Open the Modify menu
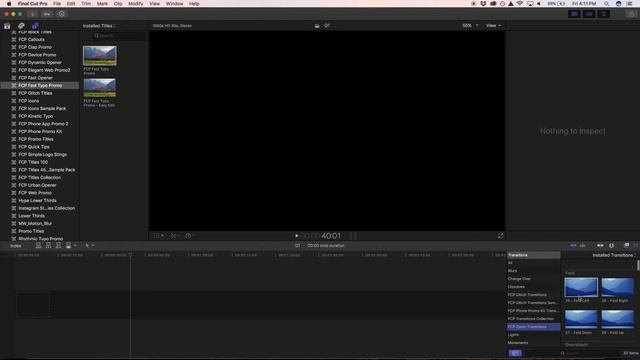The width and height of the screenshot is (640, 360). pyautogui.click(x=136, y=4)
